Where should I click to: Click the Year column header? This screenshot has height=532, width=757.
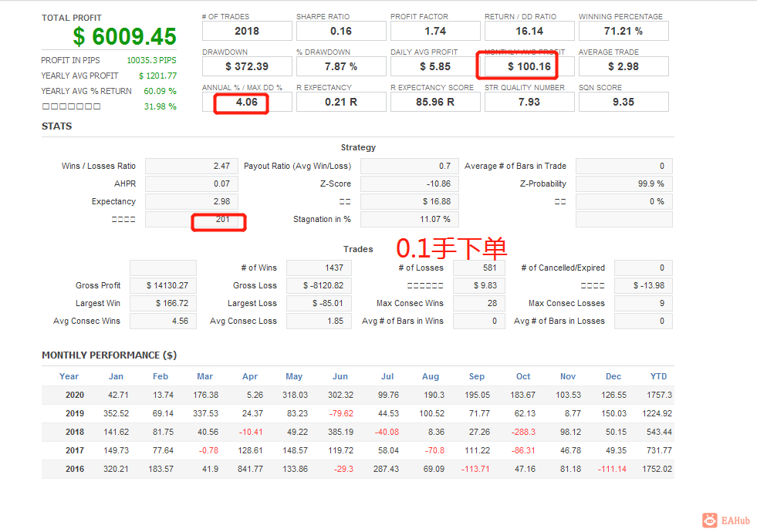pos(69,377)
